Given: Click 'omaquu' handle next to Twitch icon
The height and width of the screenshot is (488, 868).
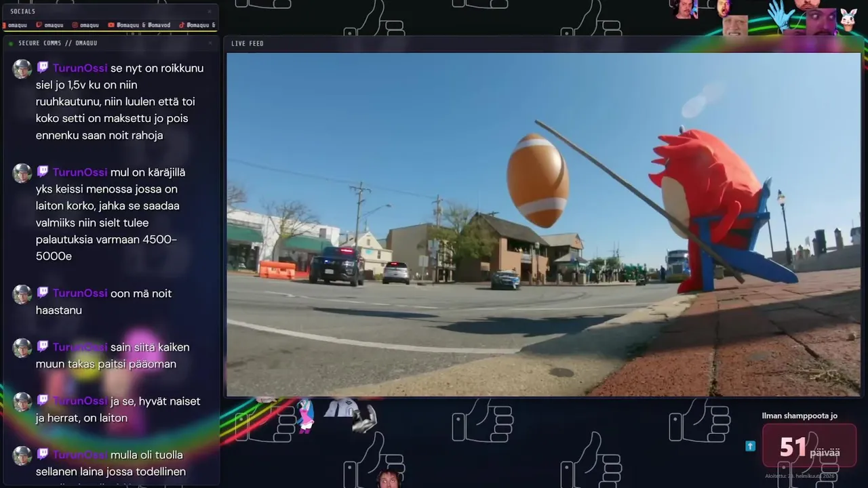Looking at the screenshot, I should [x=54, y=25].
